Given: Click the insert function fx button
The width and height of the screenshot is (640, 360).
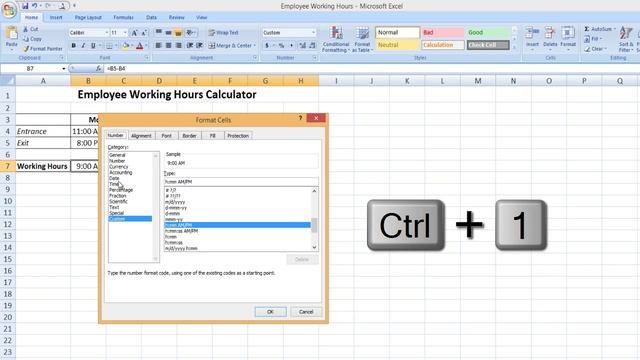Looking at the screenshot, I should (98, 69).
